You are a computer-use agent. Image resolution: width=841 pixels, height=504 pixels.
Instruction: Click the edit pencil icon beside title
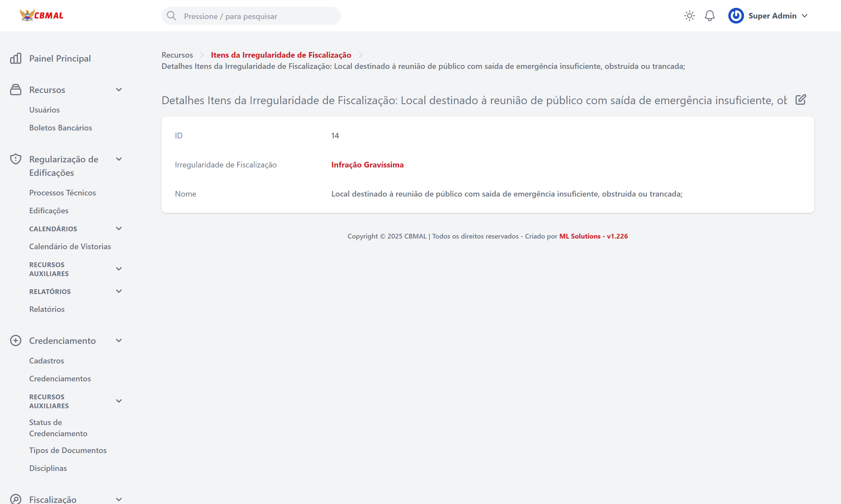point(801,100)
